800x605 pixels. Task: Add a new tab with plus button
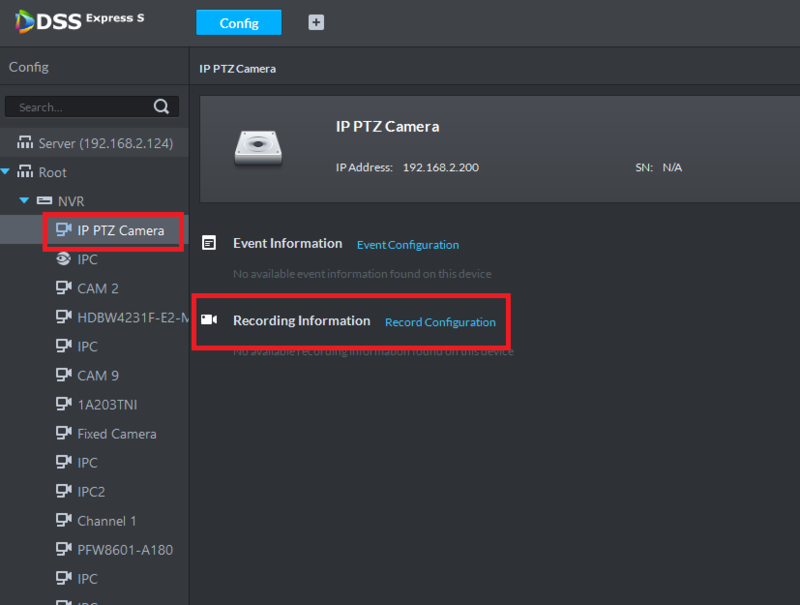[316, 22]
